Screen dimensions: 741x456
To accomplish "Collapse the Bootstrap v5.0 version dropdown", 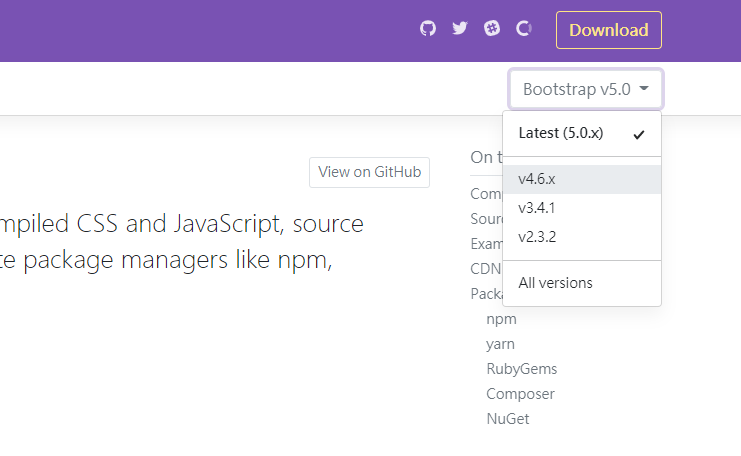I will pos(585,89).
